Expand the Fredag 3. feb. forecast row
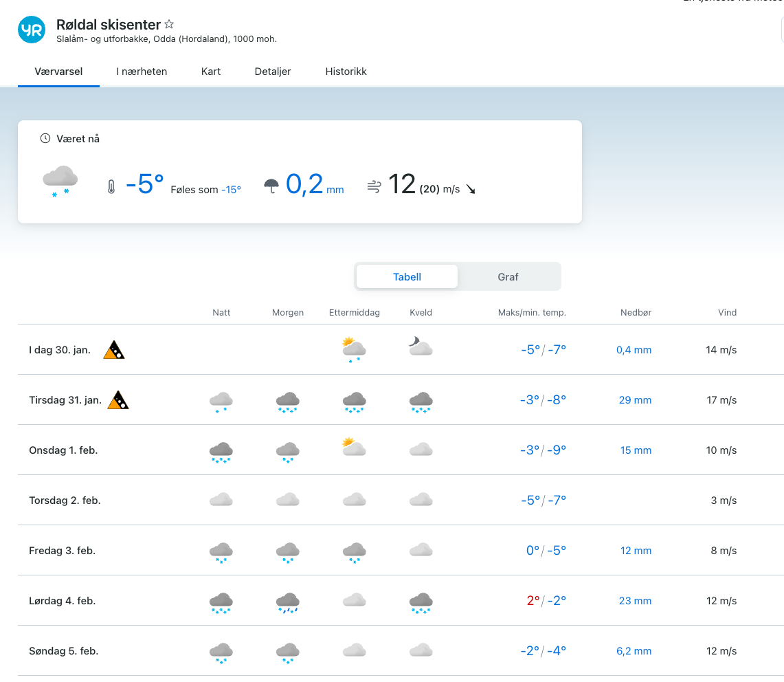Image resolution: width=784 pixels, height=682 pixels. [x=62, y=551]
